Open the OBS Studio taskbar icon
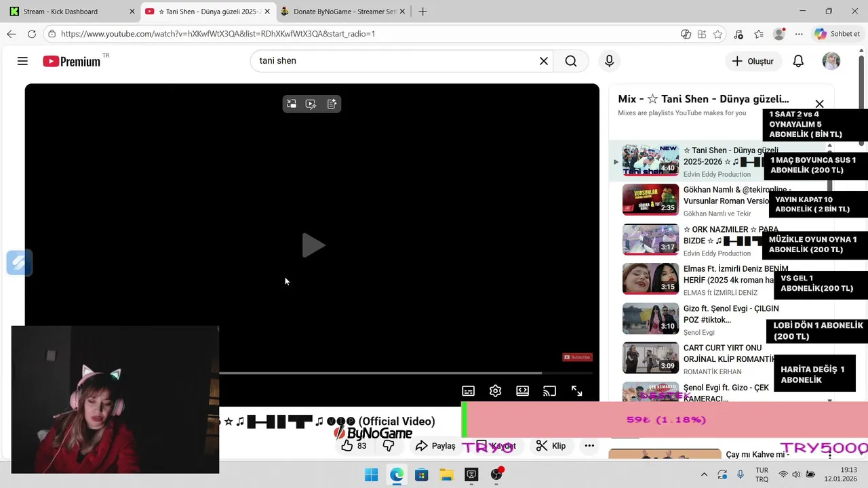 tap(496, 474)
